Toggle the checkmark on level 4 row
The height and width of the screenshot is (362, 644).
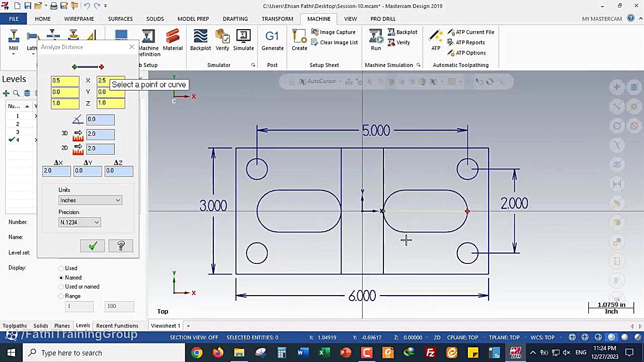(x=12, y=139)
